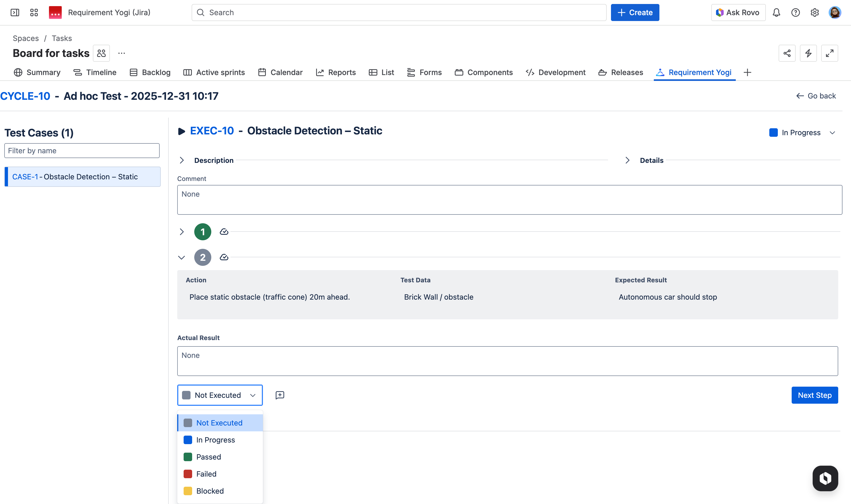Click the notifications bell icon
Image resolution: width=851 pixels, height=504 pixels.
[776, 13]
